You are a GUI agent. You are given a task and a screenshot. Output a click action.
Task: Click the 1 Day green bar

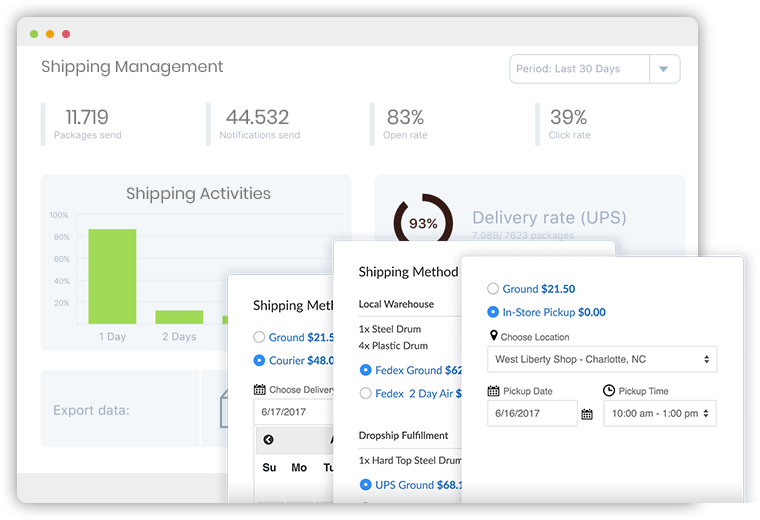tap(112, 276)
